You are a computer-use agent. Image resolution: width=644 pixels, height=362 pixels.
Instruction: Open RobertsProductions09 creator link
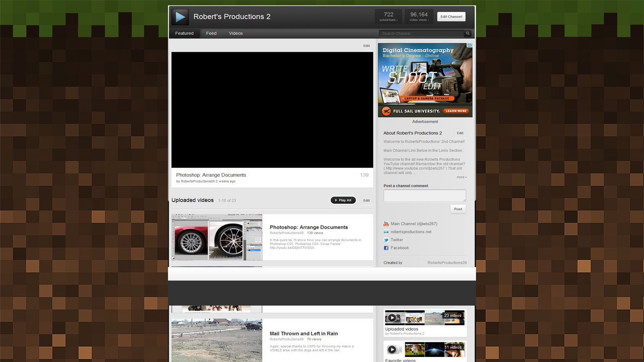(447, 262)
